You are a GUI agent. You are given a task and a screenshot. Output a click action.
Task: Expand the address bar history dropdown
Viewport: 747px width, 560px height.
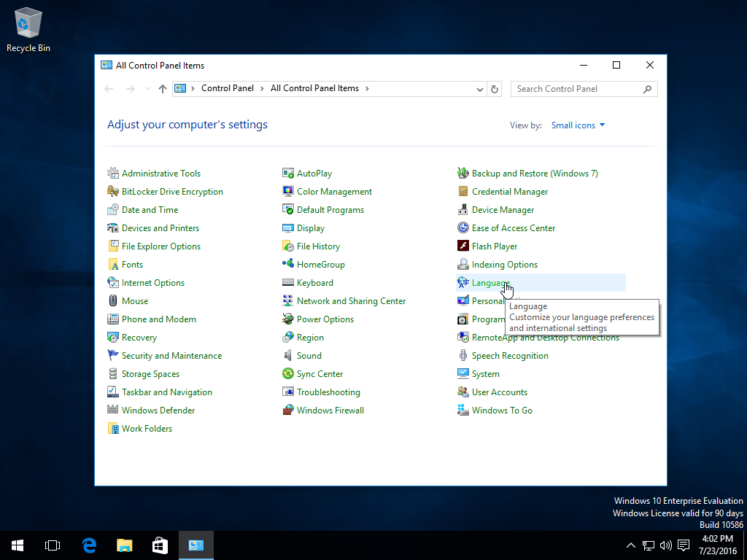point(480,89)
